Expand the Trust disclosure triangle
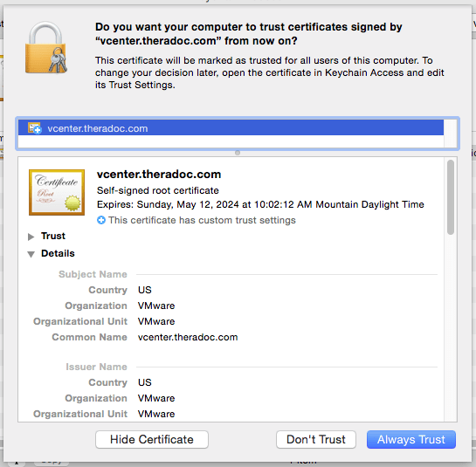The image size is (476, 467). [31, 237]
